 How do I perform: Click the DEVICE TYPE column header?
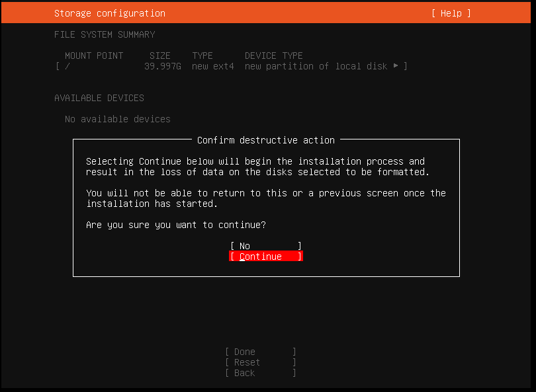click(274, 56)
